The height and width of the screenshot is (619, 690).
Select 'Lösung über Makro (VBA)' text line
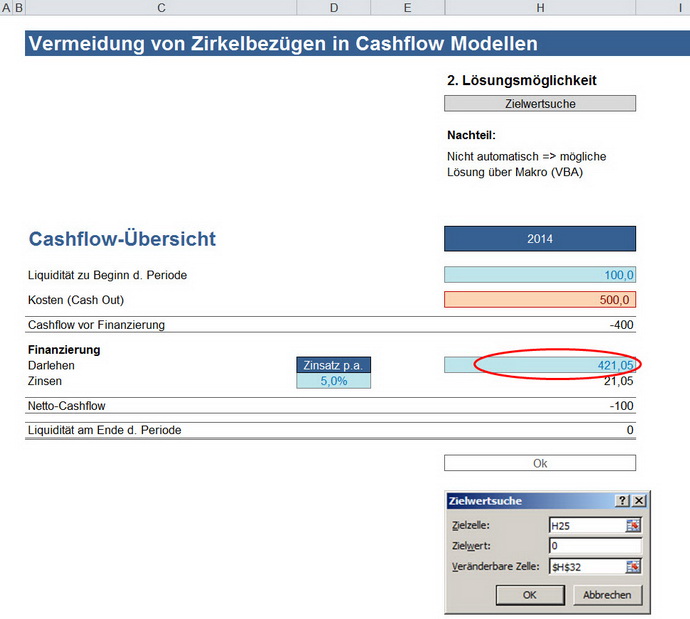pos(515,172)
